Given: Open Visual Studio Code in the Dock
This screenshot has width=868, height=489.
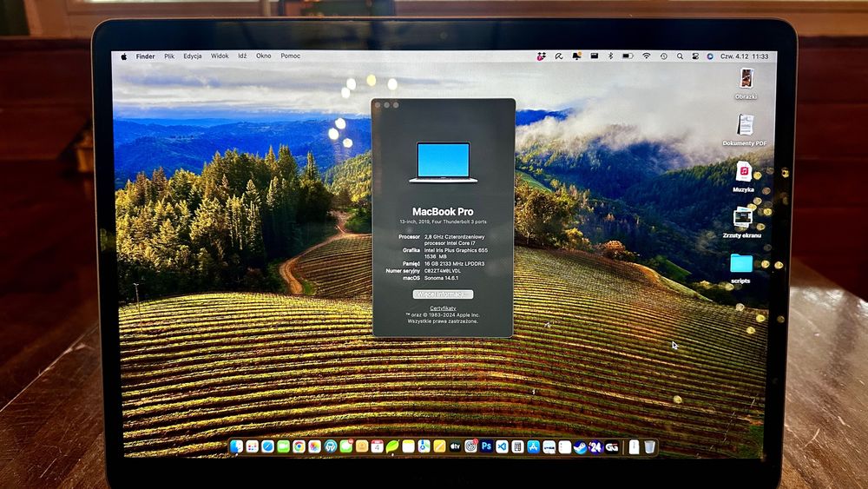Looking at the screenshot, I should pyautogui.click(x=502, y=446).
